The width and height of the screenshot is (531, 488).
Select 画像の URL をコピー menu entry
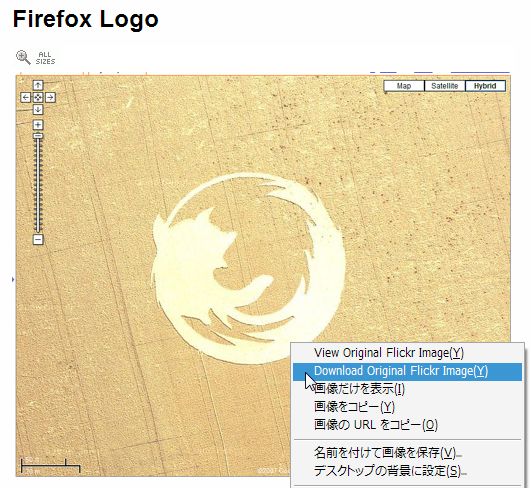click(x=407, y=425)
